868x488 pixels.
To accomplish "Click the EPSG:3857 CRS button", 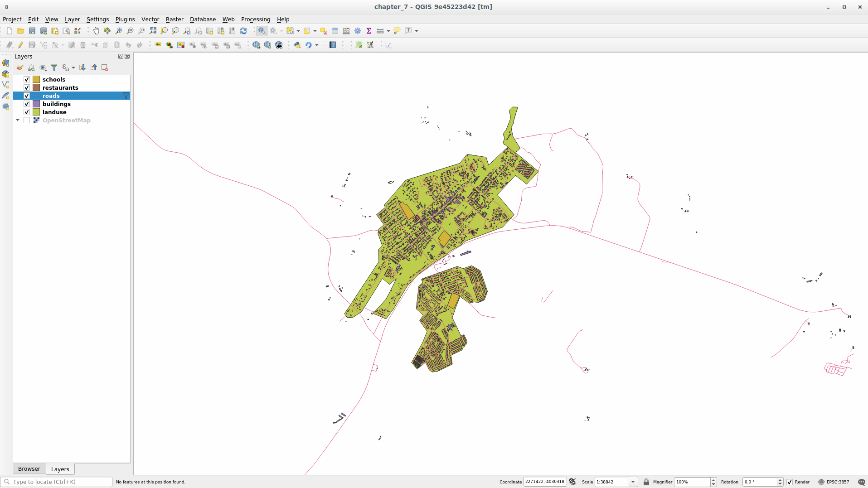I will [x=834, y=482].
